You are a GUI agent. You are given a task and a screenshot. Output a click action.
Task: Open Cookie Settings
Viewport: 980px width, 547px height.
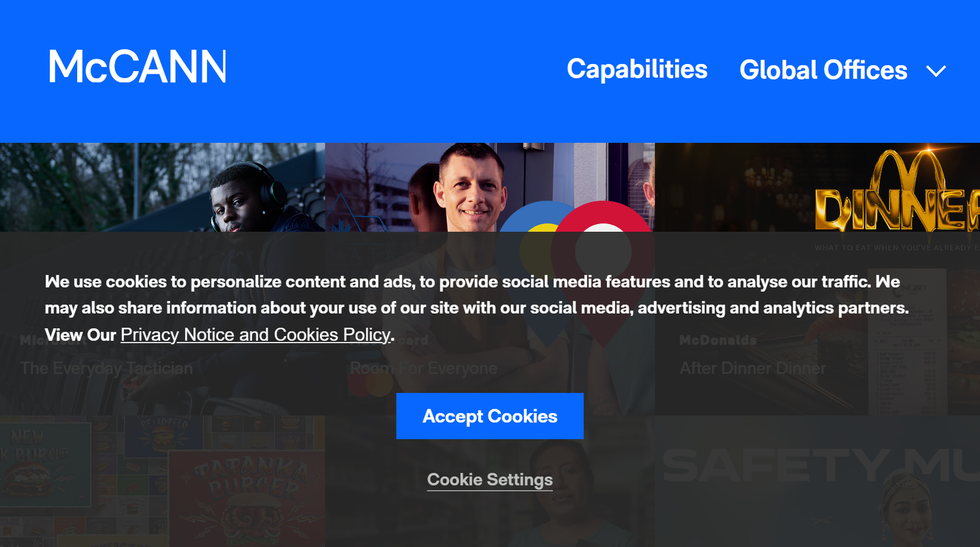pyautogui.click(x=489, y=480)
